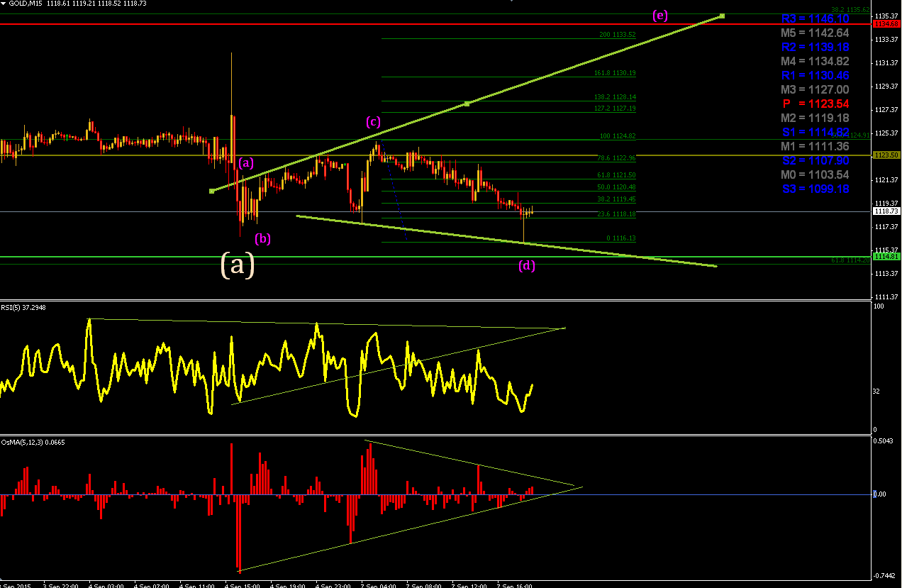Select the 200 1133.52 Fibonacci level label

coord(617,35)
